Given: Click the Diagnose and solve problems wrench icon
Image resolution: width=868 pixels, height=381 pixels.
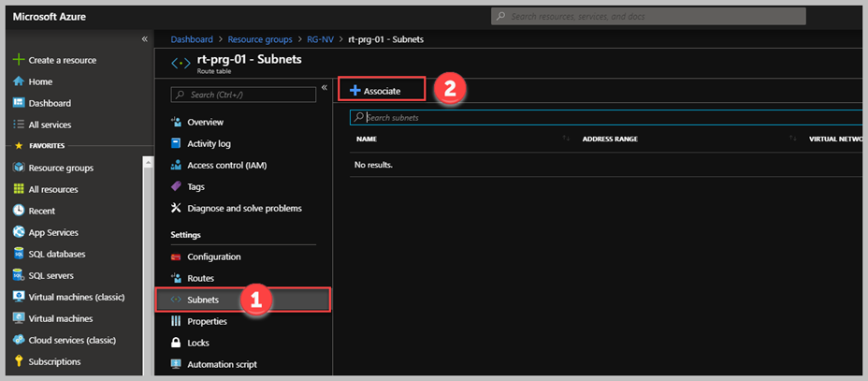Looking at the screenshot, I should [x=176, y=208].
